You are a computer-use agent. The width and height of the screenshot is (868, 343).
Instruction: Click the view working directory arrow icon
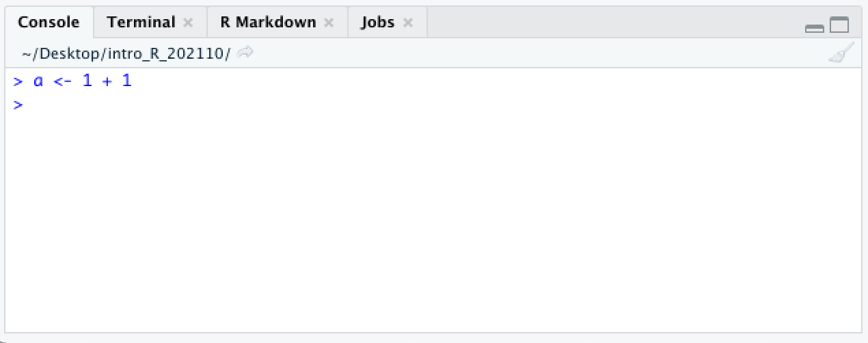246,52
